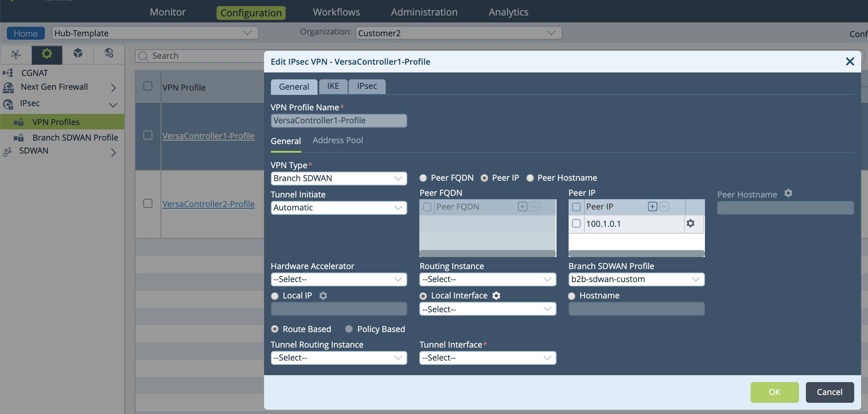Click the OK button
The width and height of the screenshot is (868, 414).
tap(774, 392)
